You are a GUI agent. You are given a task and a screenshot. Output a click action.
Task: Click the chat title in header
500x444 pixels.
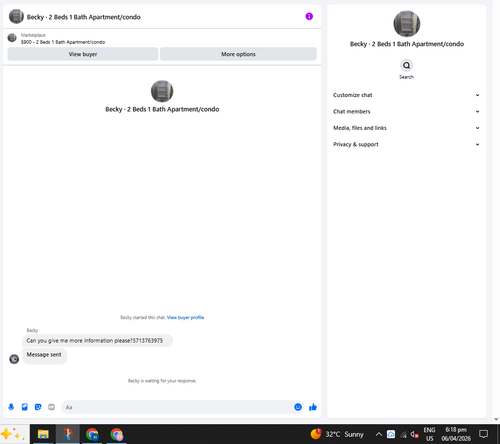coord(84,17)
